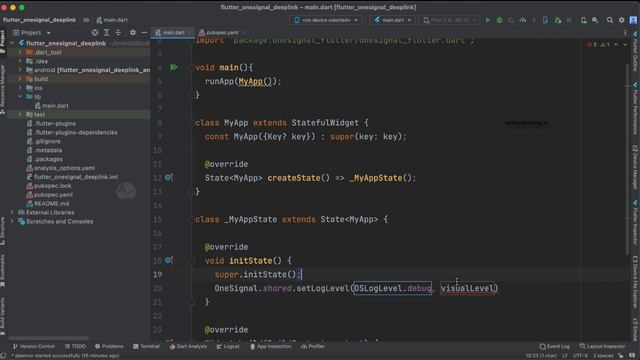The height and width of the screenshot is (360, 640).
Task: Open the Device Manager toolbar icon
Action: coord(584,20)
